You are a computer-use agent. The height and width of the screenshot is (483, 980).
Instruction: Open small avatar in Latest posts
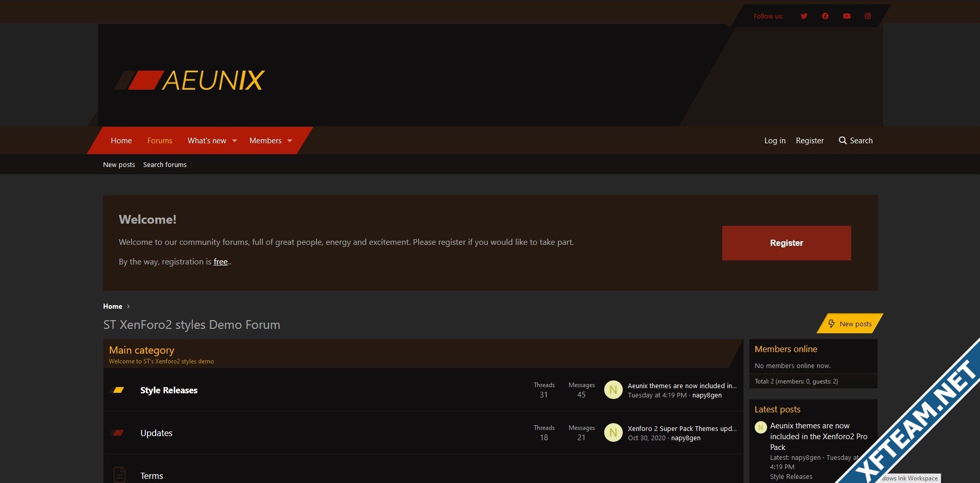click(x=760, y=427)
